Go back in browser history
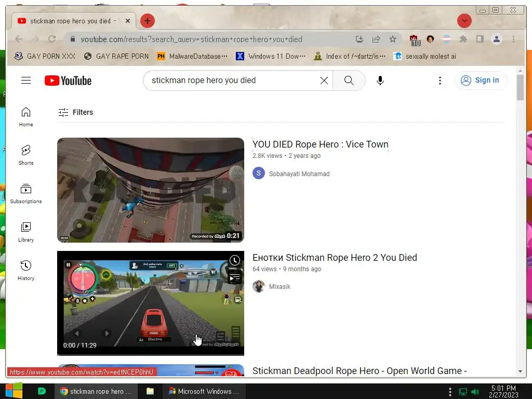 coord(19,39)
